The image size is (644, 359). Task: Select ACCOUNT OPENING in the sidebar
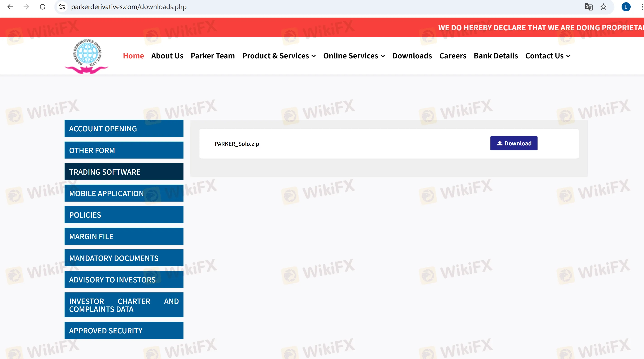(x=124, y=128)
